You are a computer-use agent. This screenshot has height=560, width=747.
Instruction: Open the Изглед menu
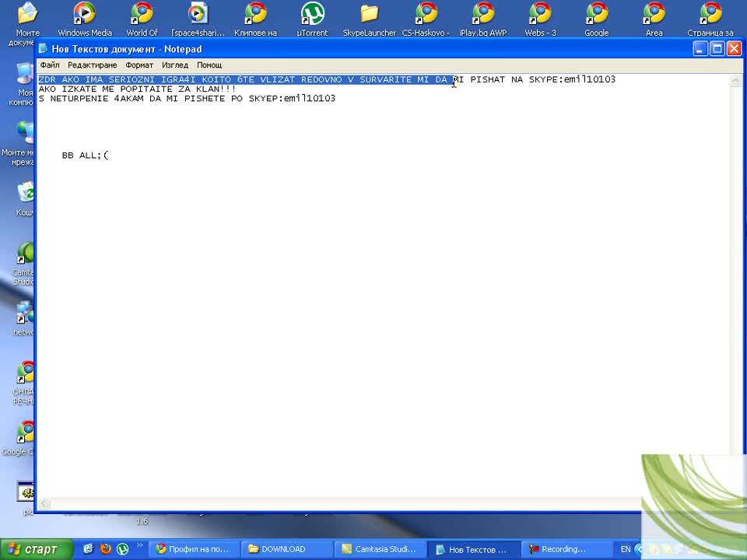[x=175, y=65]
